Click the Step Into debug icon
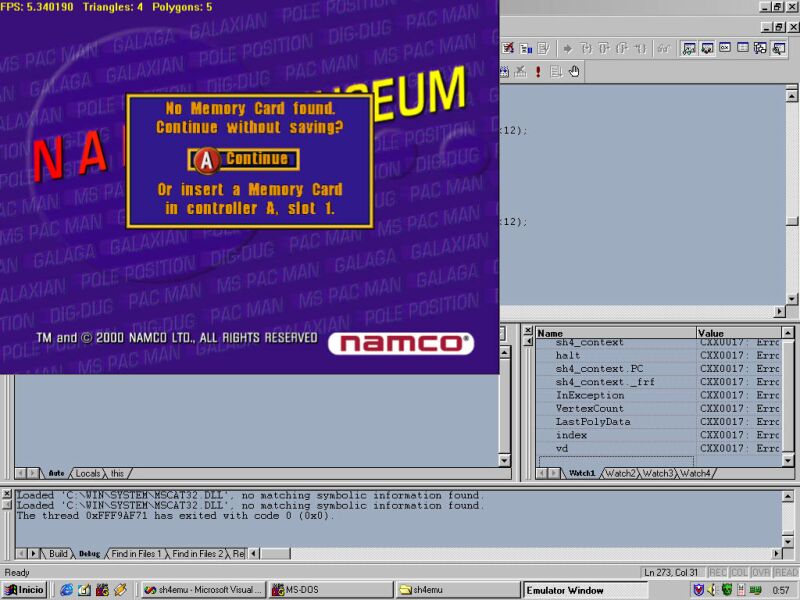Viewport: 800px width, 600px height. pos(587,48)
